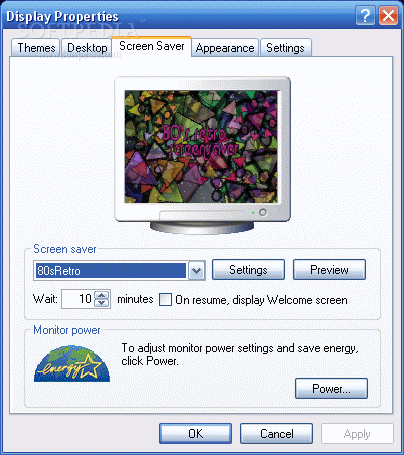Open screen saver Settings button
404x455 pixels.
tap(248, 270)
